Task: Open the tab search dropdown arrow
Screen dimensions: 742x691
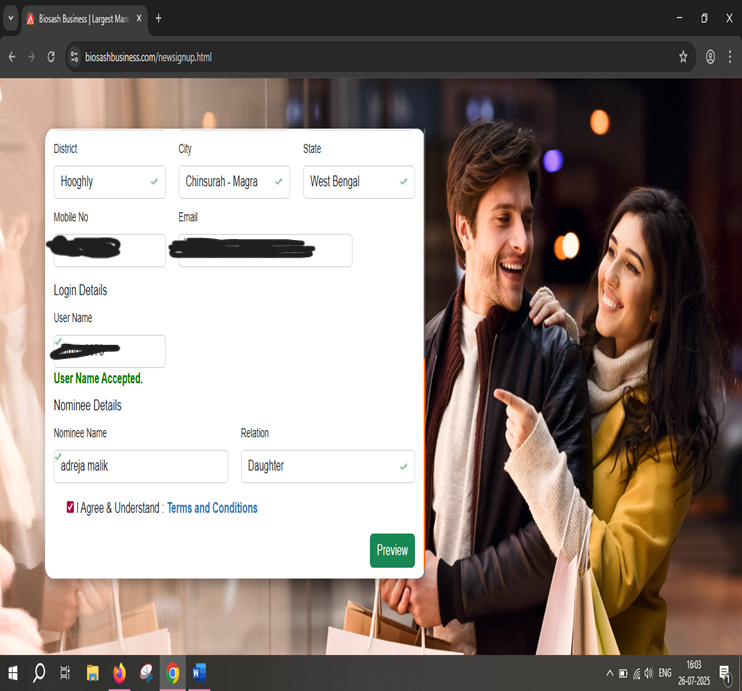Action: tap(11, 18)
